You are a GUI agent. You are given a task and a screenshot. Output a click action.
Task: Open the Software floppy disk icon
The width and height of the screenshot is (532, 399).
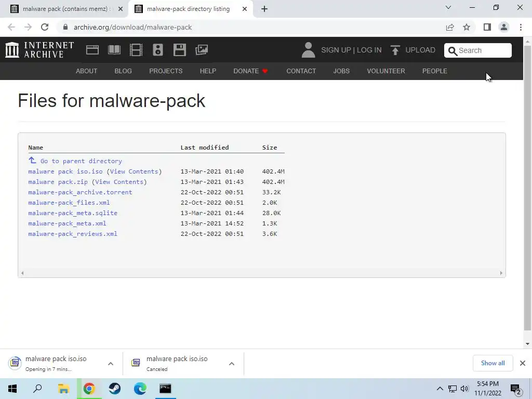[x=179, y=50]
